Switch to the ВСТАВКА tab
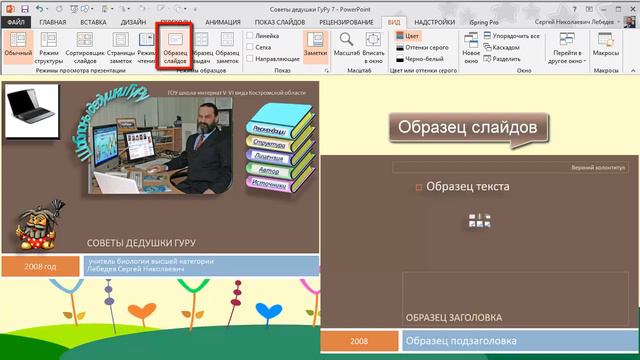640x360 pixels. (93, 22)
